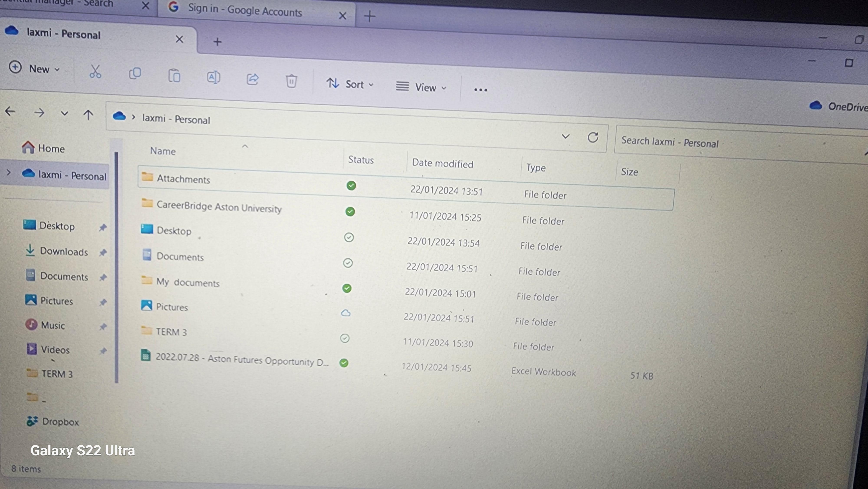Open the Sort dropdown menu

tap(350, 84)
